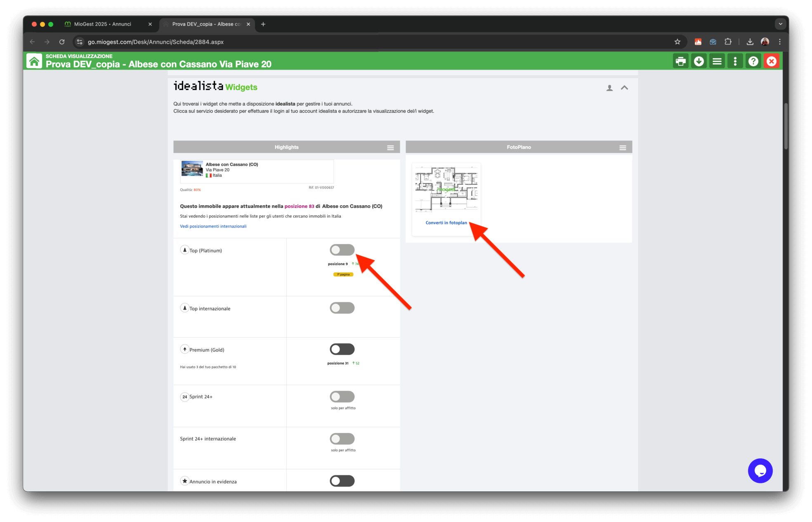The image size is (812, 522).
Task: Click the Highlights panel header
Action: [287, 147]
